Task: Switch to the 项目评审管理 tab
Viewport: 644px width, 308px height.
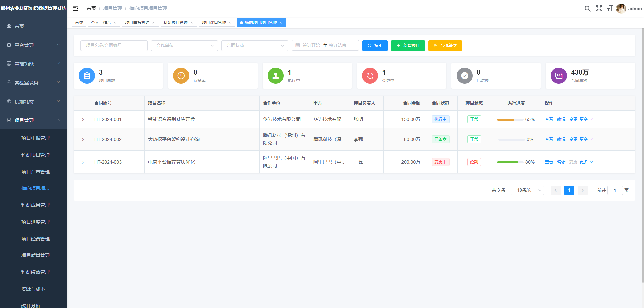Action: (214, 22)
